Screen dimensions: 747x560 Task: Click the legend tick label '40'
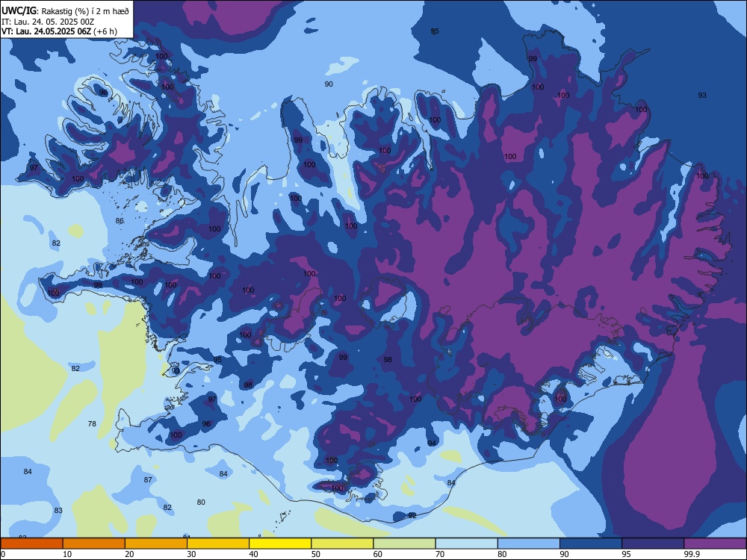point(253,554)
